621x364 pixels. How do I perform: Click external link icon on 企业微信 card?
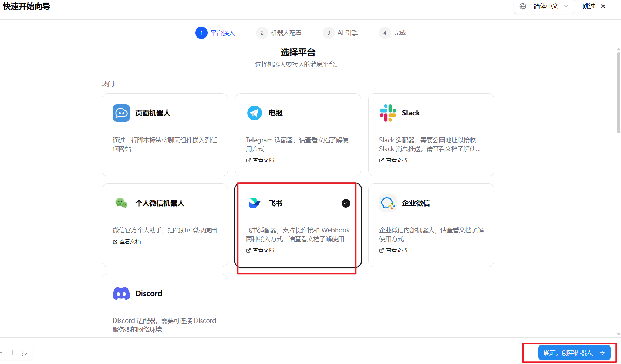coord(382,250)
